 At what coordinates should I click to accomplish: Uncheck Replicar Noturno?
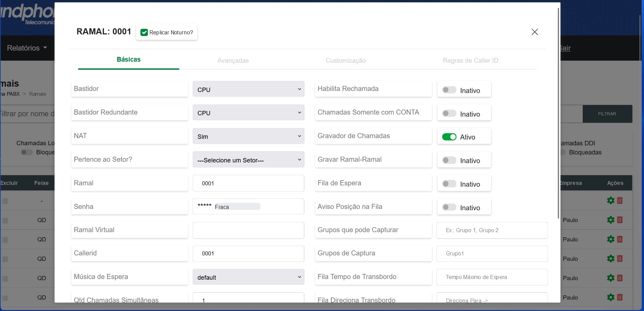click(144, 32)
